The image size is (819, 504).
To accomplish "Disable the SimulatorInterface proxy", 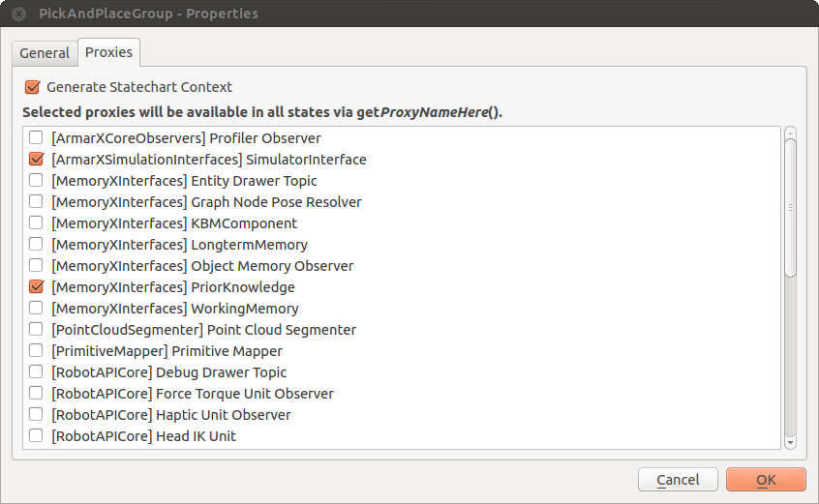I will 36,159.
